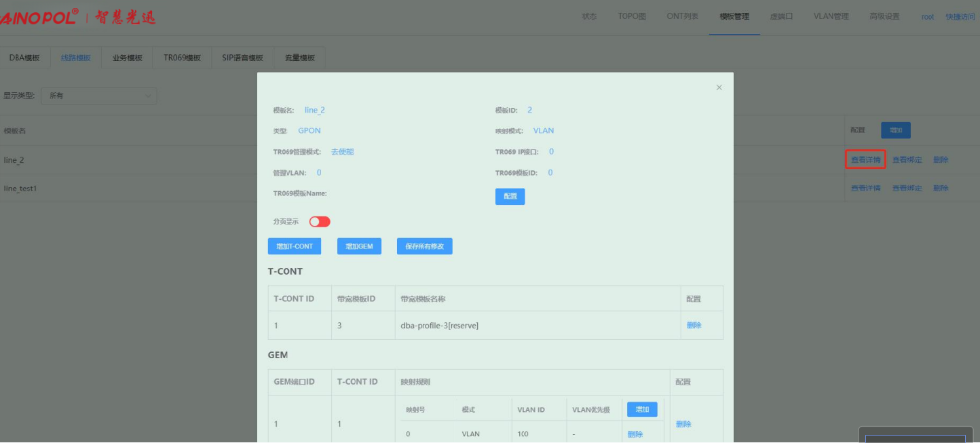Switch to the 业务模板 tab

pyautogui.click(x=127, y=58)
